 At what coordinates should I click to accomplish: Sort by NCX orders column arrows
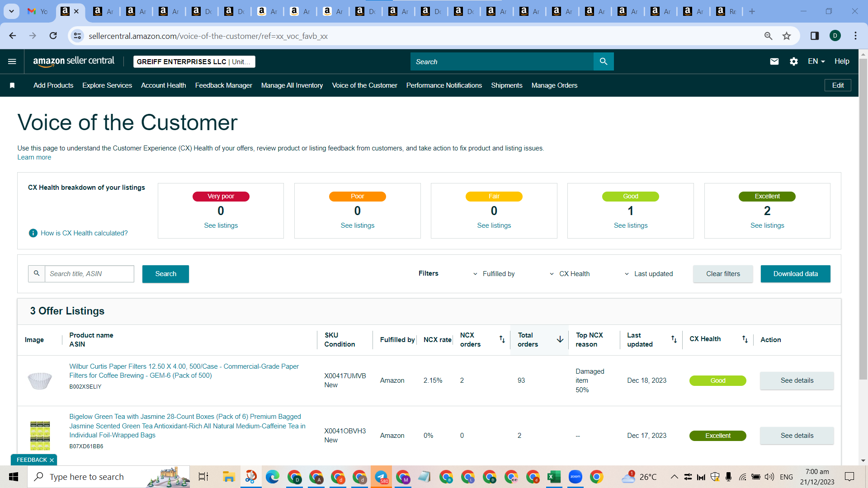[x=502, y=339]
